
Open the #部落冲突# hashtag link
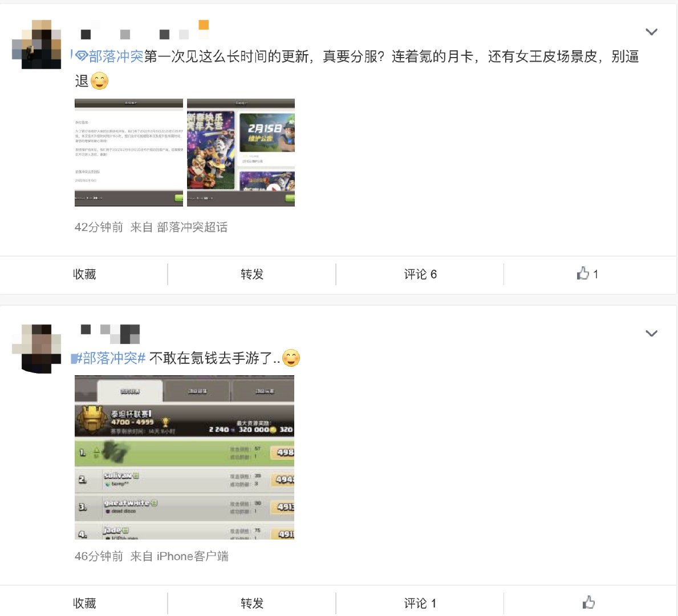[x=110, y=358]
